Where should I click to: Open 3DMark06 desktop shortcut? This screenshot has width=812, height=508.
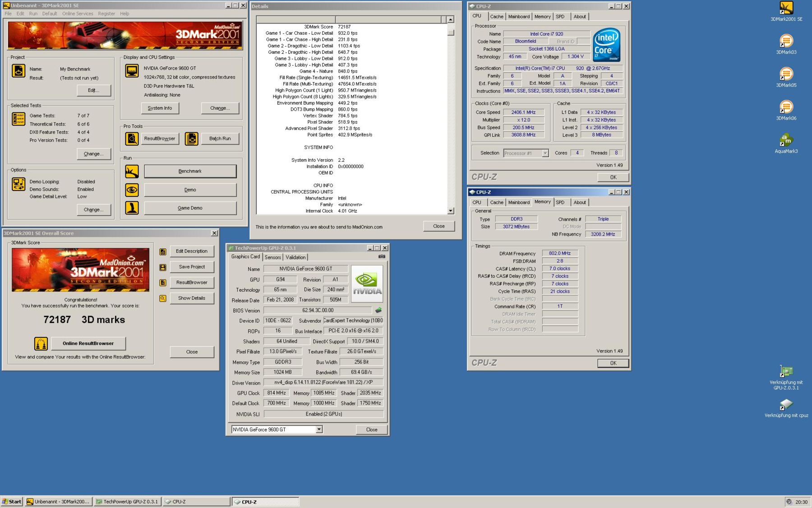(786, 110)
